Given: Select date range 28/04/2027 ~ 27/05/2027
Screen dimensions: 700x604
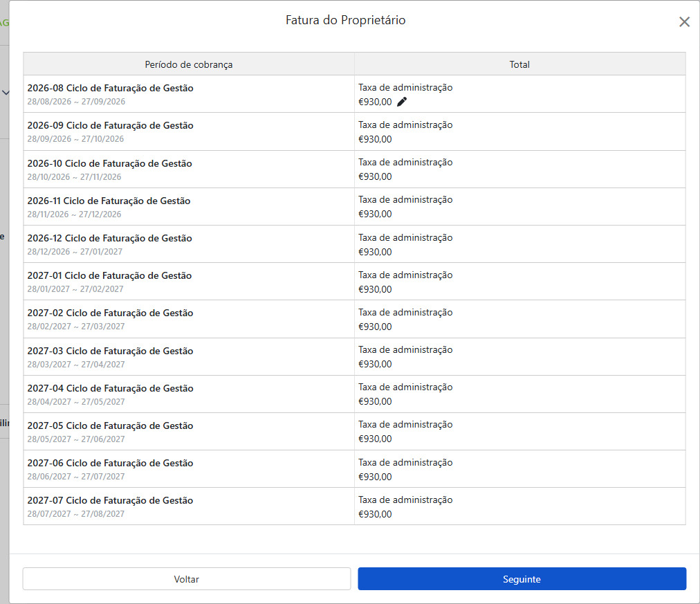Looking at the screenshot, I should click(76, 402).
